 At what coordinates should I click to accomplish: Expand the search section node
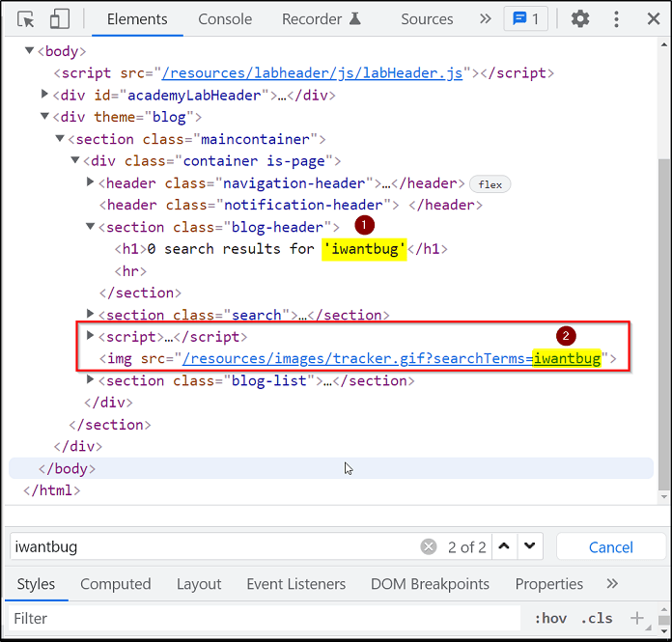[90, 314]
